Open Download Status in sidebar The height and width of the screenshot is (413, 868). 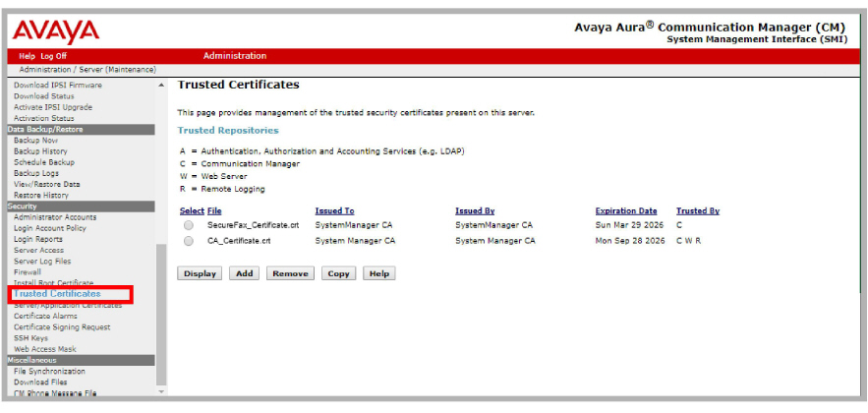coord(43,96)
